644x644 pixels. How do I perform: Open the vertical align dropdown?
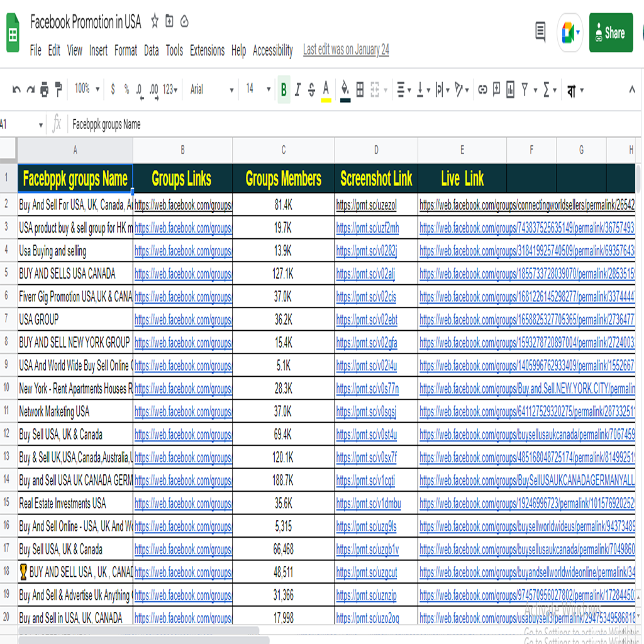(423, 89)
